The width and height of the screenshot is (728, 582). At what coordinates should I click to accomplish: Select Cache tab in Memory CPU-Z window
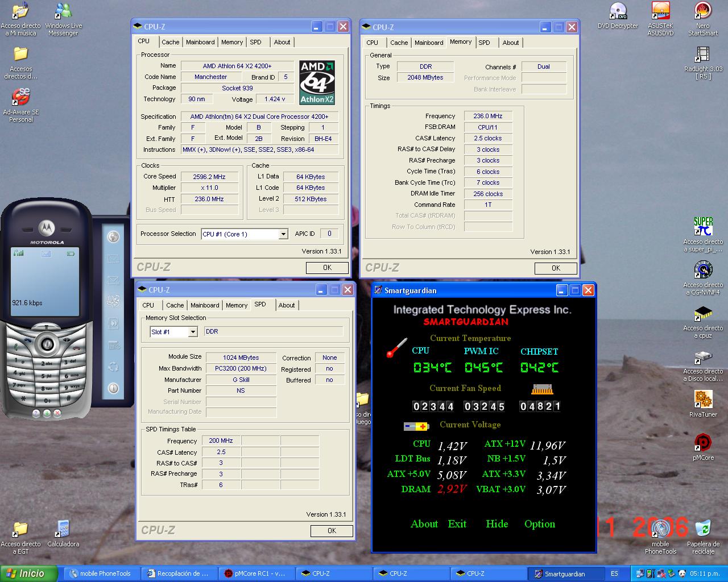[399, 43]
